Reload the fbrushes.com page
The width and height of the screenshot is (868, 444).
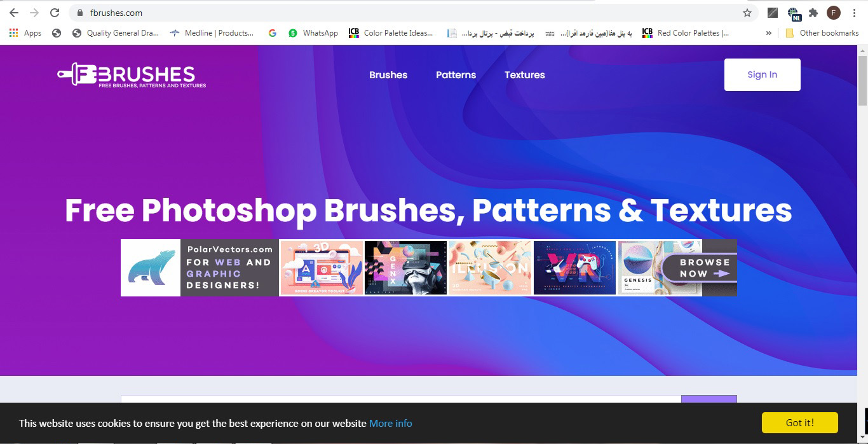[x=55, y=13]
